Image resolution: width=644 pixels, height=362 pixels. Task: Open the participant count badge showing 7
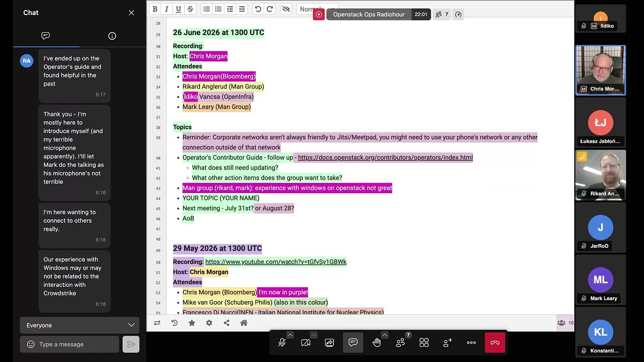(442, 15)
